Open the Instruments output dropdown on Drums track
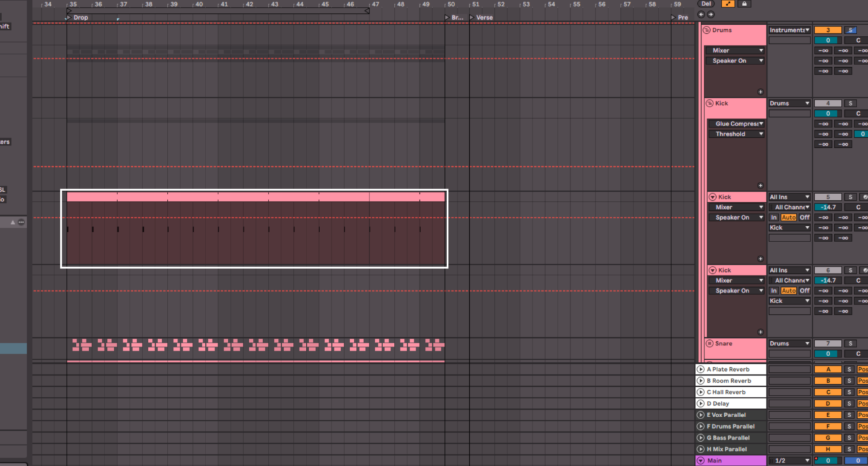The width and height of the screenshot is (868, 466). point(789,30)
